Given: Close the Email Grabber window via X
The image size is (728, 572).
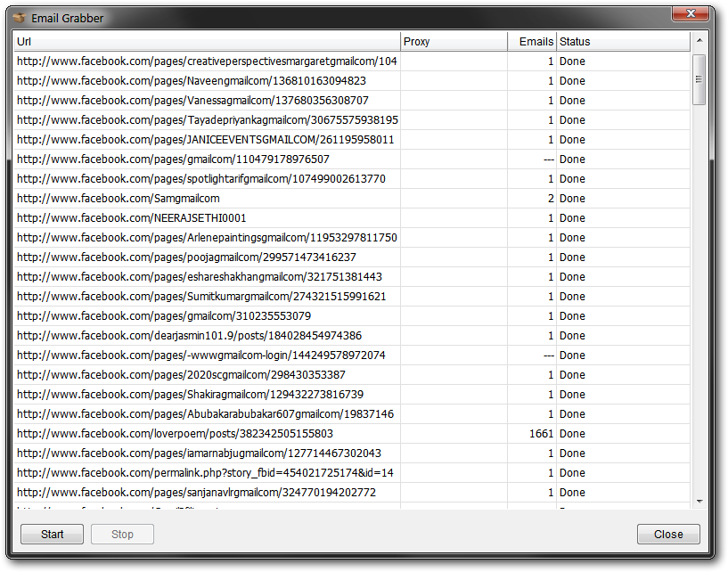Looking at the screenshot, I should click(691, 14).
